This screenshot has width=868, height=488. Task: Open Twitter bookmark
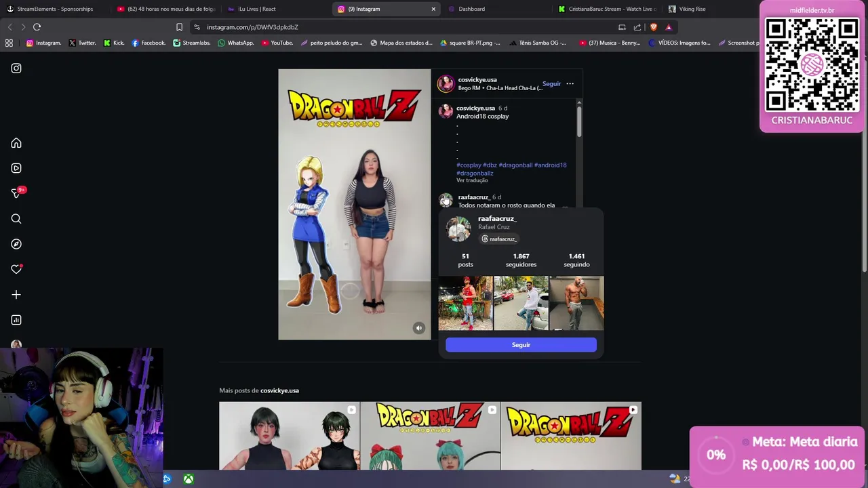click(82, 43)
